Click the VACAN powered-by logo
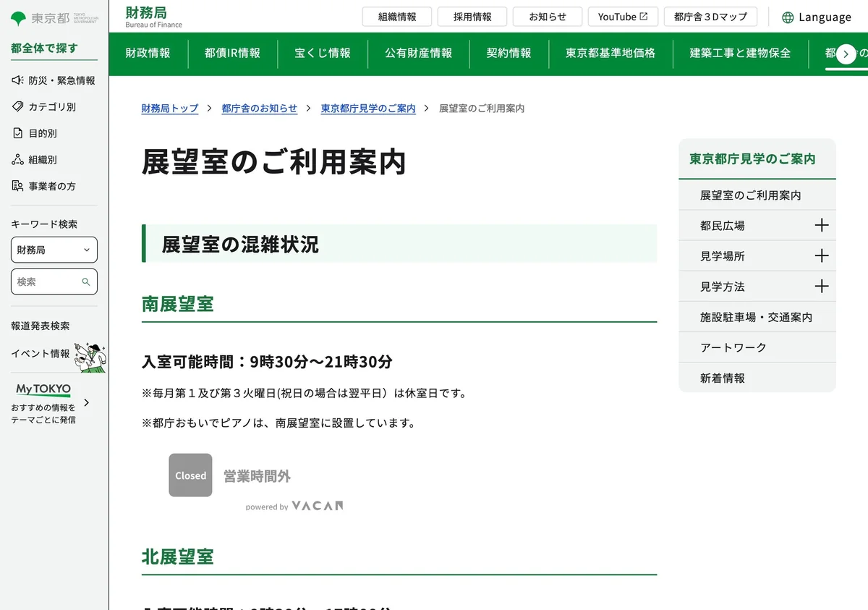 coord(318,506)
